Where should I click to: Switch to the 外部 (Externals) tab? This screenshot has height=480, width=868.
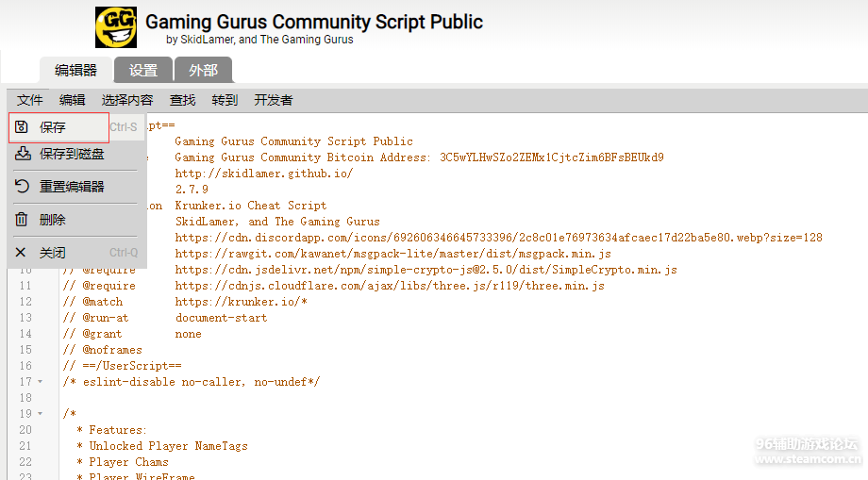(203, 71)
